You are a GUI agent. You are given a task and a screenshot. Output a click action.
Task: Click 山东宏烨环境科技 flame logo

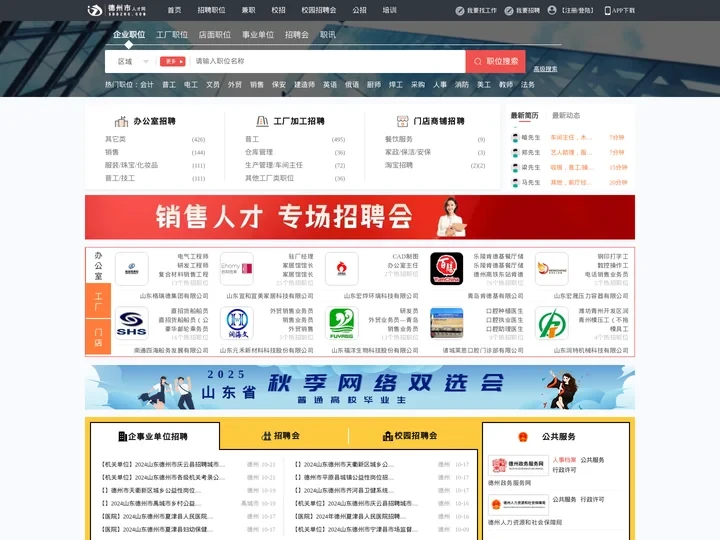pyautogui.click(x=342, y=269)
